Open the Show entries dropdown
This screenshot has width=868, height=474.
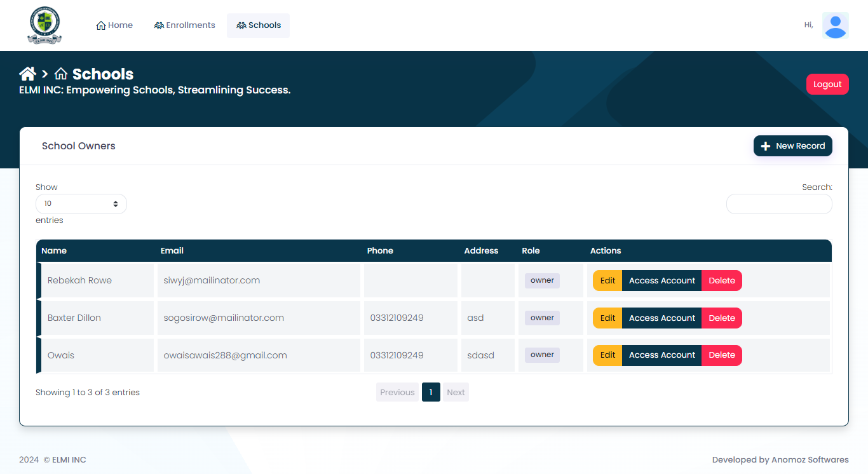[81, 204]
